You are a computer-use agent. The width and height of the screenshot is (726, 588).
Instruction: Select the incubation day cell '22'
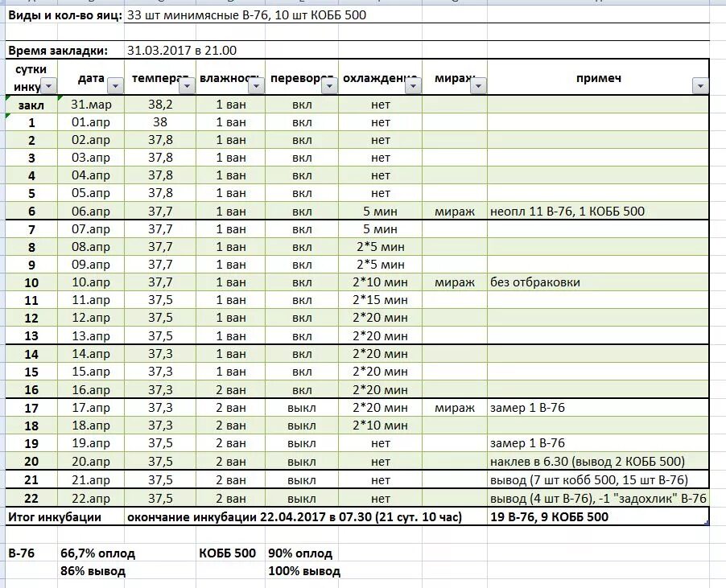(31, 498)
